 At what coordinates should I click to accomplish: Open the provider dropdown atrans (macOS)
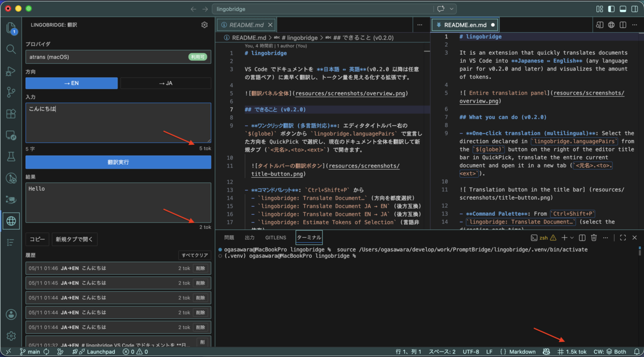[x=118, y=57]
